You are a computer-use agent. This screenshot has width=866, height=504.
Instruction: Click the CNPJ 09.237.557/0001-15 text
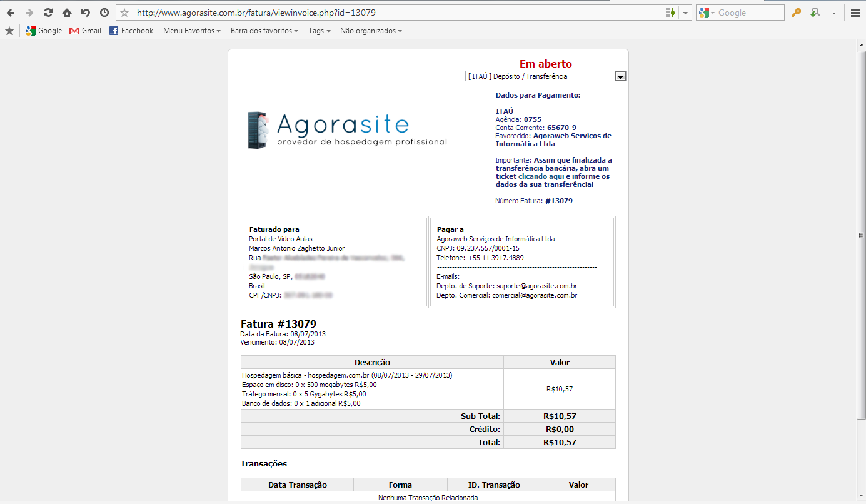tap(478, 248)
